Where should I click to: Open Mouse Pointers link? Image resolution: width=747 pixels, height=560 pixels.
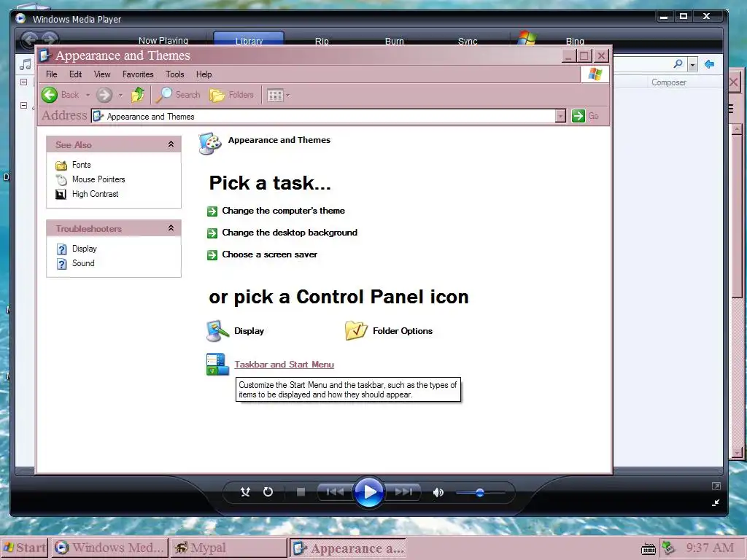point(98,179)
